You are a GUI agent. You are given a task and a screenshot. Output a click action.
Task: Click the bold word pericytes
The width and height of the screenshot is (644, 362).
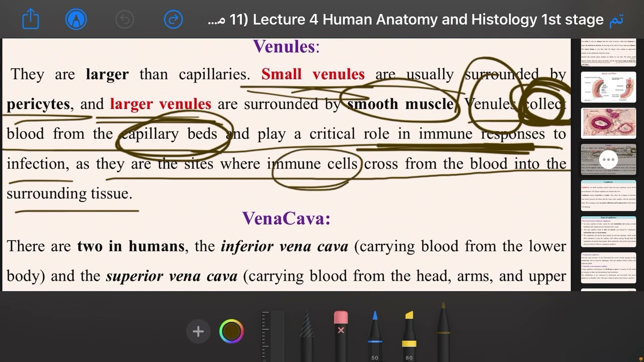coord(38,104)
